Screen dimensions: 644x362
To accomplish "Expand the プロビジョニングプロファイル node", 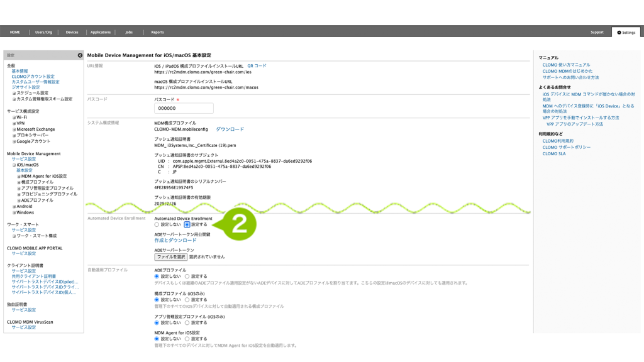I will click(x=19, y=195).
